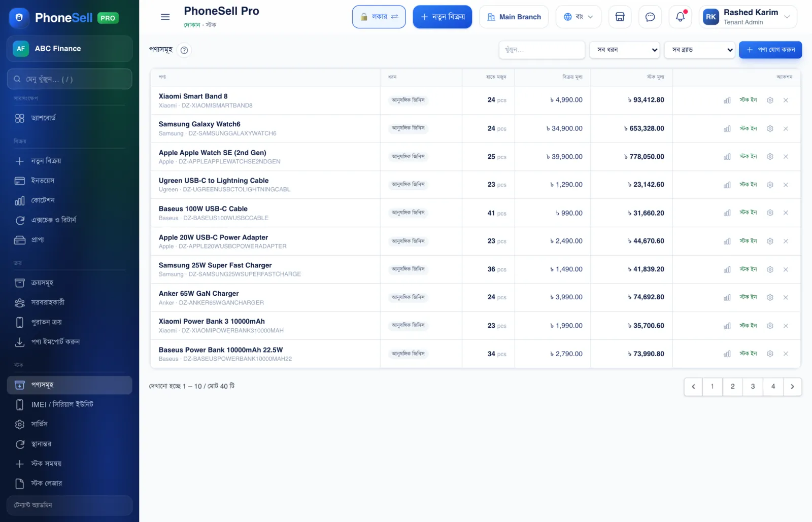Open the সব ধরন type filter dropdown
Viewport: 812px width, 522px height.
pos(624,50)
